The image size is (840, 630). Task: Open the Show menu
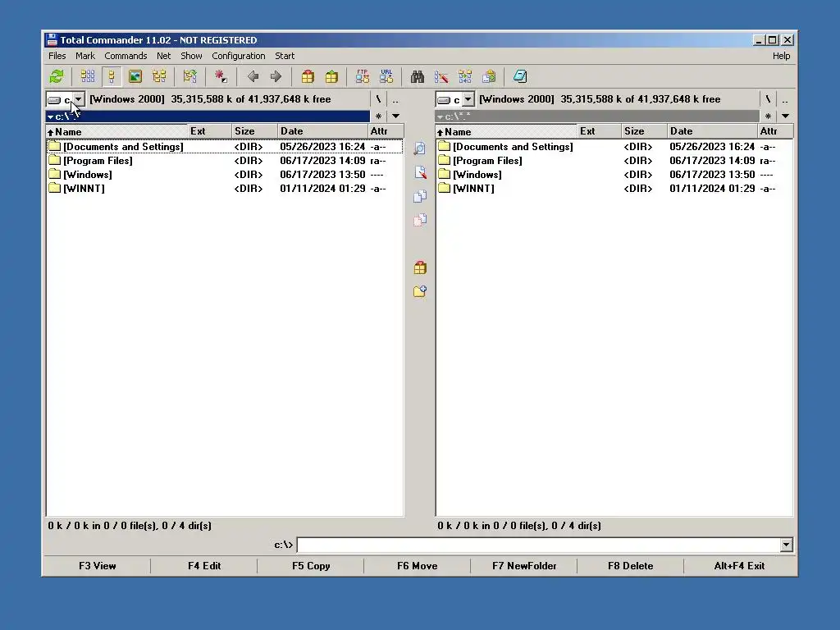191,56
